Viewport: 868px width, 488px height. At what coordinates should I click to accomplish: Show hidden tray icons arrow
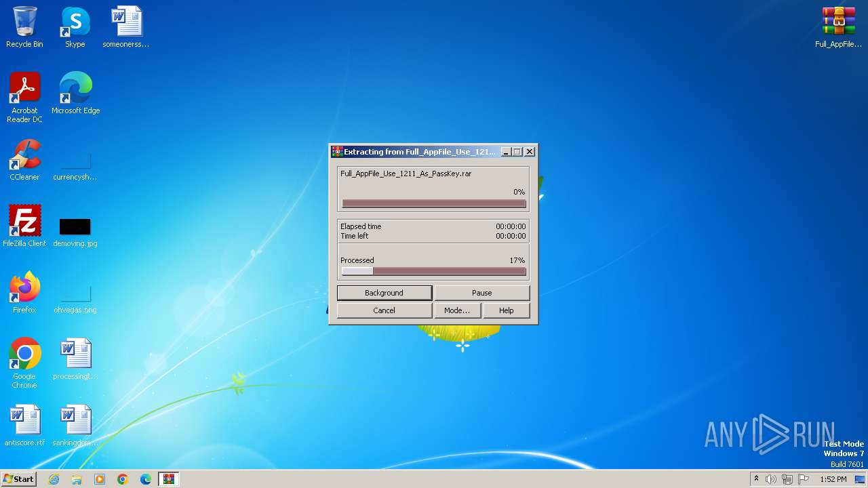[x=756, y=479]
